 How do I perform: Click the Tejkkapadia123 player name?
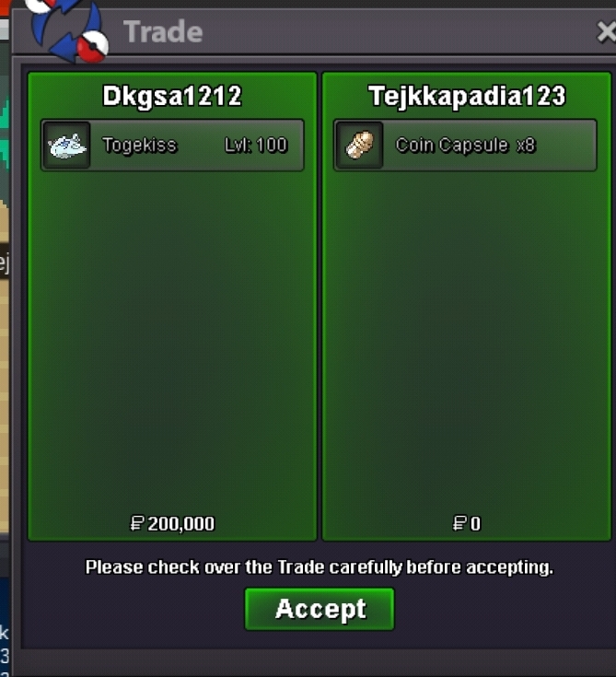[x=467, y=96]
